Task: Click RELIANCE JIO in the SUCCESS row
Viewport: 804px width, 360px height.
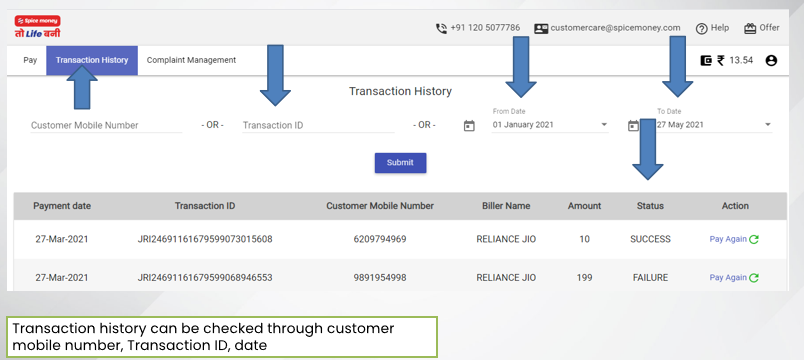Action: tap(506, 239)
